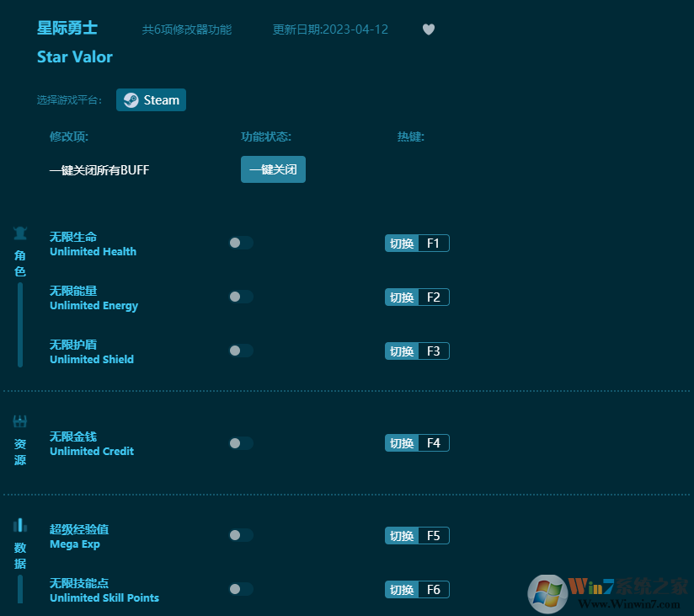Click the heart favorite icon
694x616 pixels.
pos(429,29)
